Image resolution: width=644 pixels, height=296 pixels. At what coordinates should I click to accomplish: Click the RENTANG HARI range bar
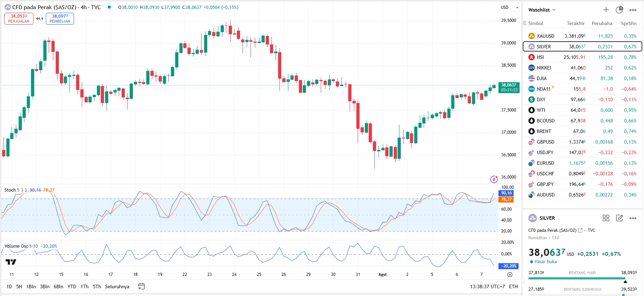pos(582,278)
